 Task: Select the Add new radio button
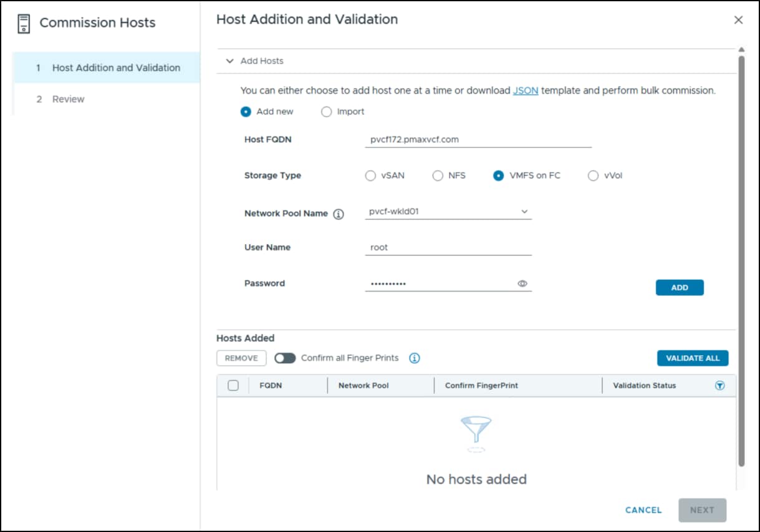[246, 112]
